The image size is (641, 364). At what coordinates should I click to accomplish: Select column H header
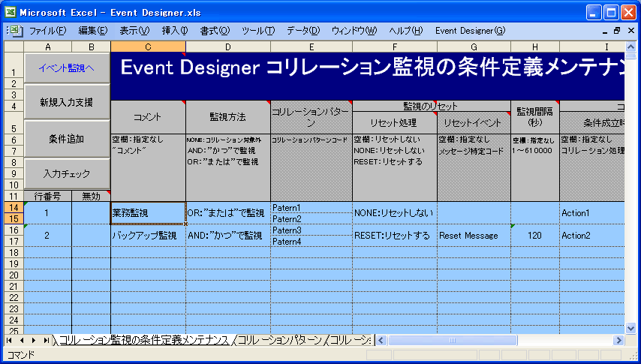coord(535,47)
